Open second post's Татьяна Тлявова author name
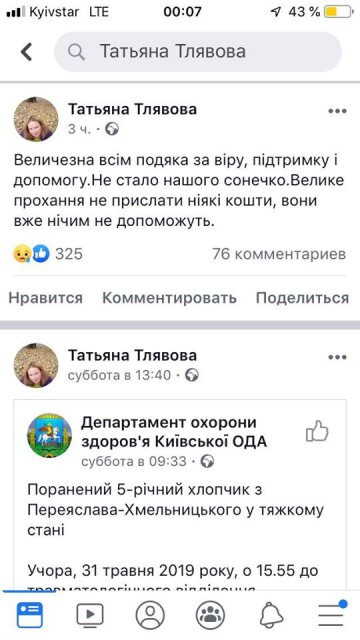 pyautogui.click(x=132, y=355)
